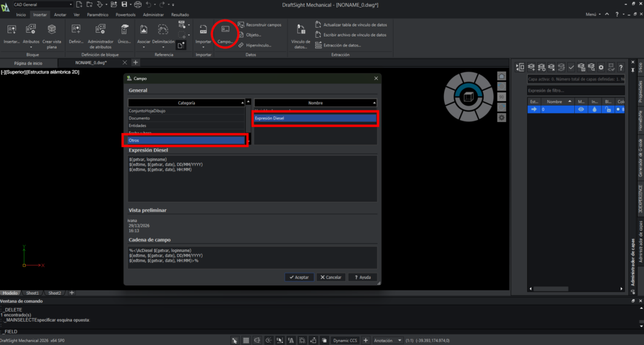Switch to the Anotar ribbon tab
The height and width of the screenshot is (345, 644).
pos(60,15)
